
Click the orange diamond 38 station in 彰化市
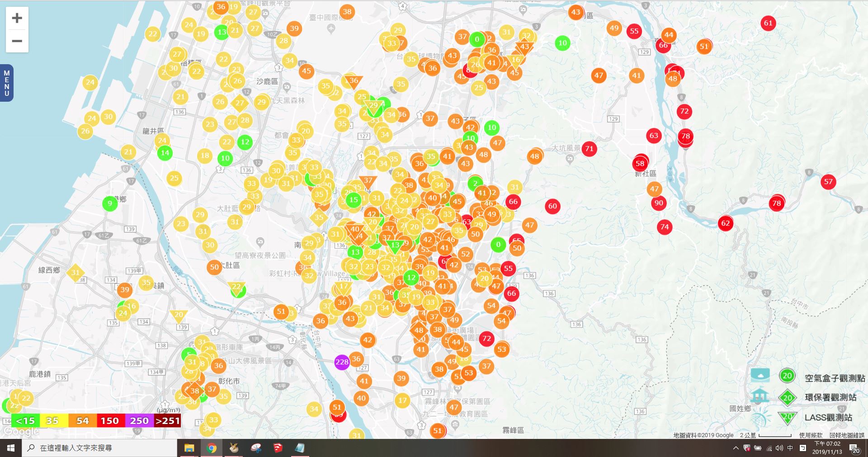195,391
